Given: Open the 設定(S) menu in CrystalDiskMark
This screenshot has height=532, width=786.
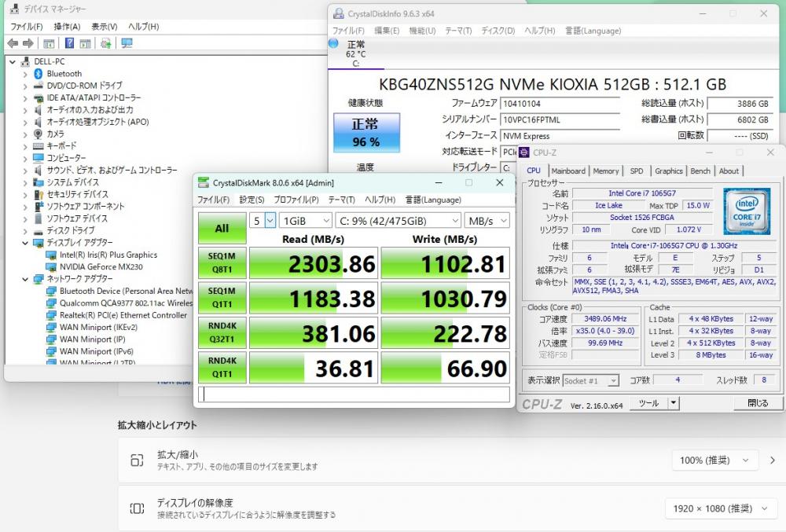Looking at the screenshot, I should 252,200.
